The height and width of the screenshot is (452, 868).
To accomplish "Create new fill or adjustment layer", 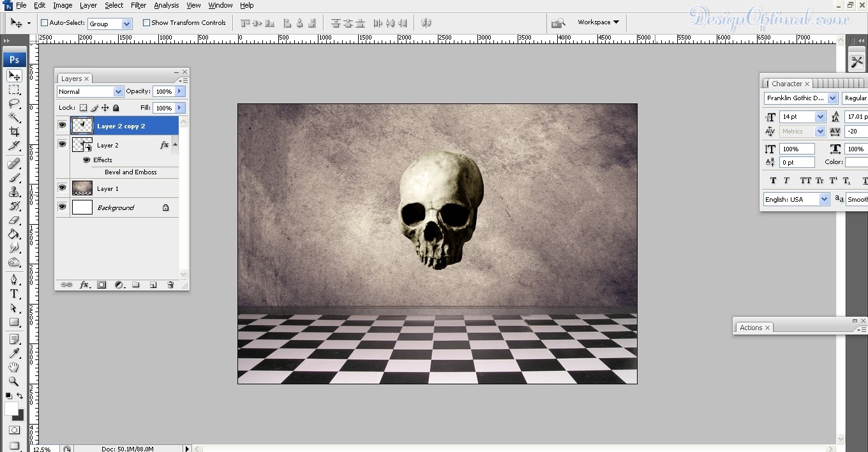I will coord(119,285).
